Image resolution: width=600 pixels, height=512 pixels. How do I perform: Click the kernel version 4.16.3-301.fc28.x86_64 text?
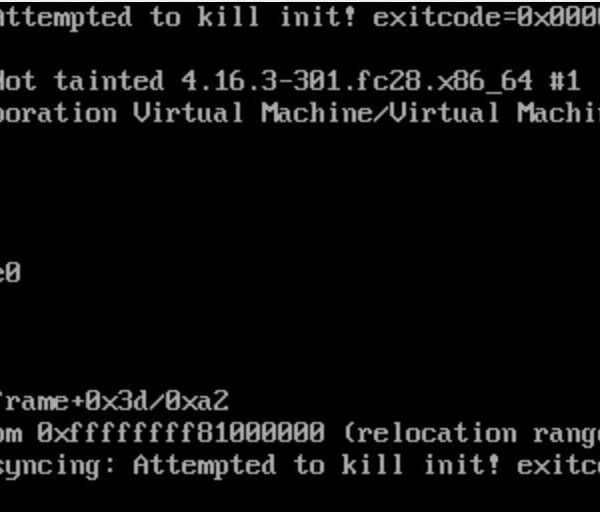pyautogui.click(x=356, y=82)
